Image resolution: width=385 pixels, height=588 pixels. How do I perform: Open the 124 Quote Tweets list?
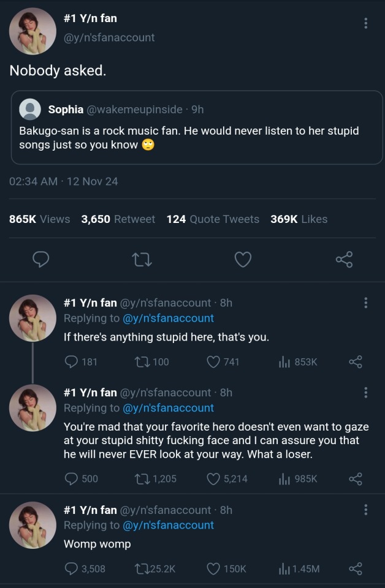click(x=213, y=219)
